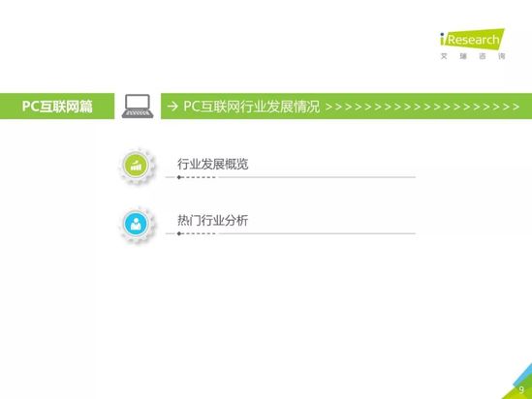Screen dimensions: 532x399
Task: Open the 热门行业分析 section
Action: [213, 221]
